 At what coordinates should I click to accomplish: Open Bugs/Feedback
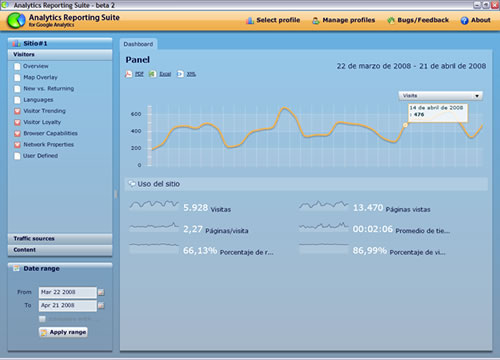pos(418,20)
